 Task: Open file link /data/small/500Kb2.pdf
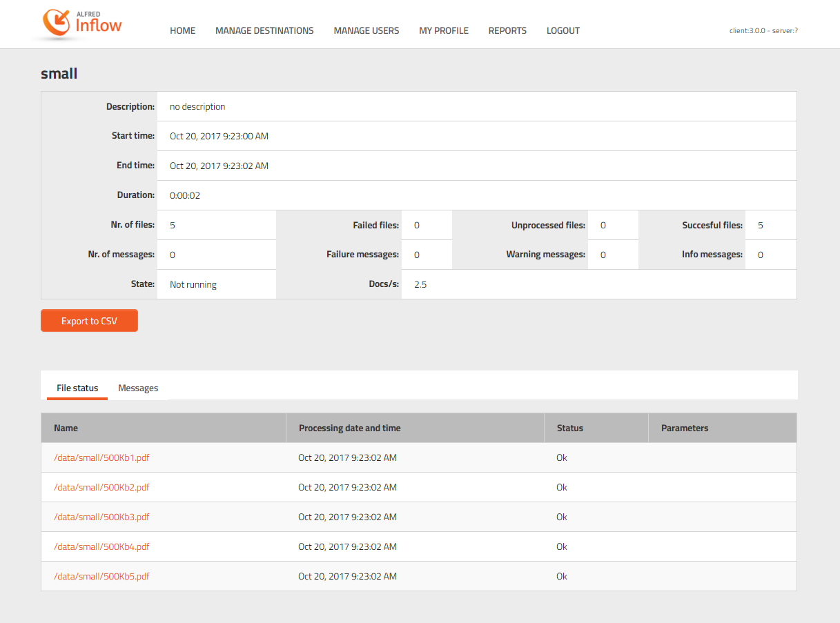101,487
